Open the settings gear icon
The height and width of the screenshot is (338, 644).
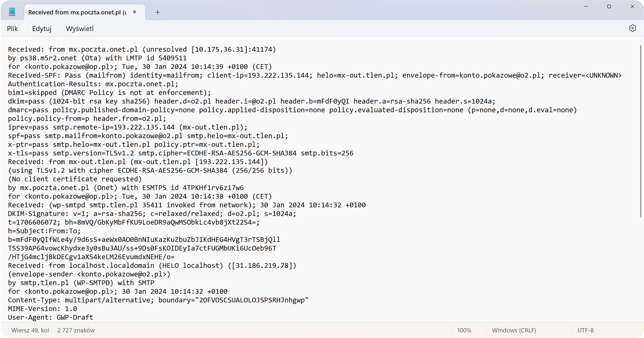(x=632, y=28)
